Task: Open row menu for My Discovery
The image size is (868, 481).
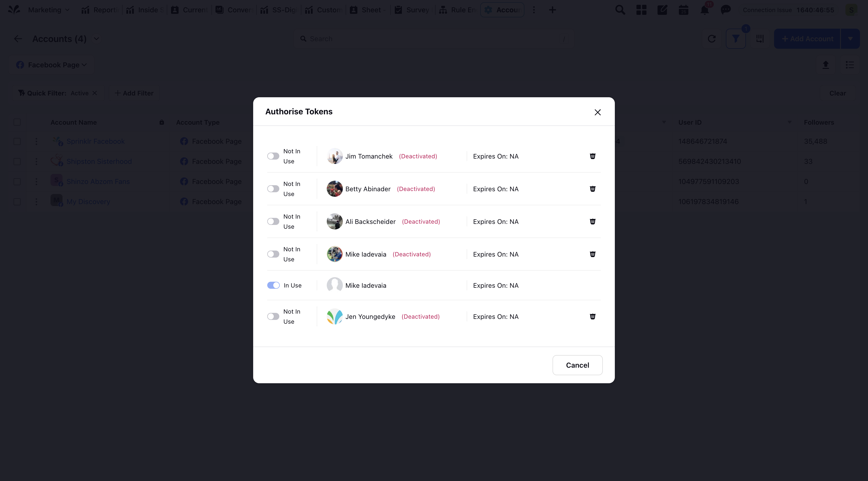Action: point(36,202)
